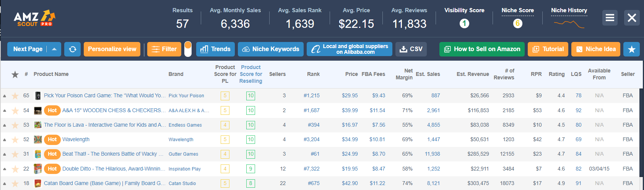Open Trends chart button
The image size is (644, 190).
tap(215, 49)
